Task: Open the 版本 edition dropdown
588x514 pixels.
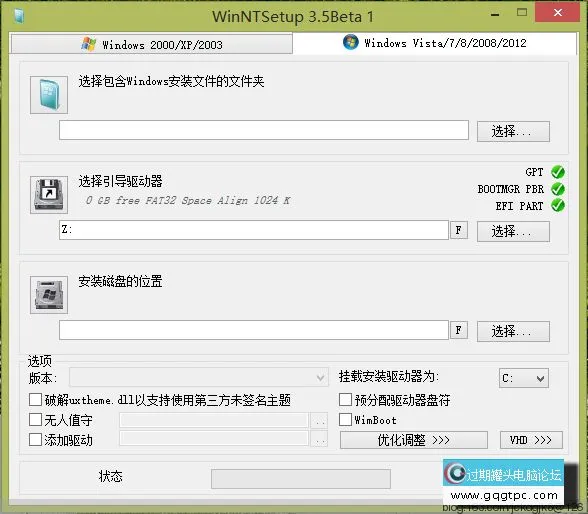Action: (199, 377)
